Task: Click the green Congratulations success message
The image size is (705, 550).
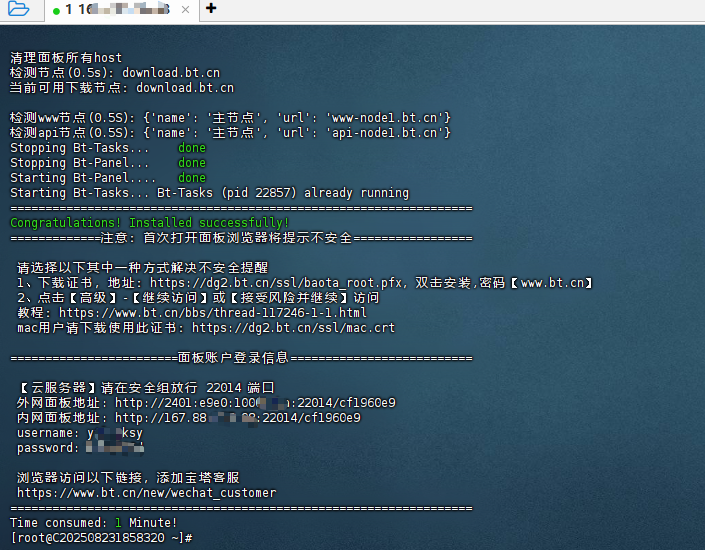Action: [150, 223]
